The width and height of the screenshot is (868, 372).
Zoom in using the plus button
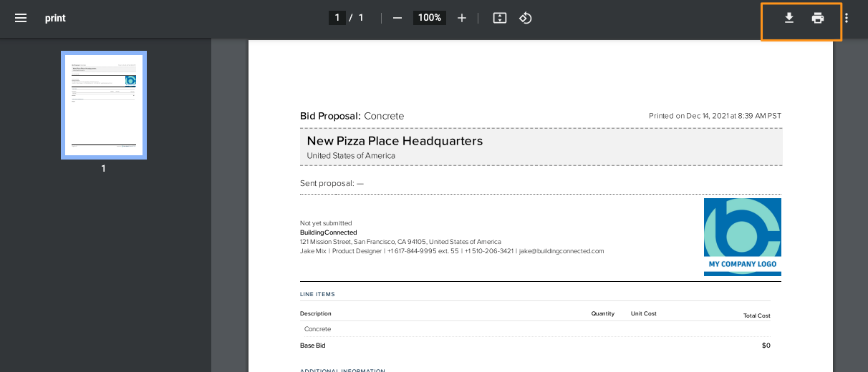[462, 18]
